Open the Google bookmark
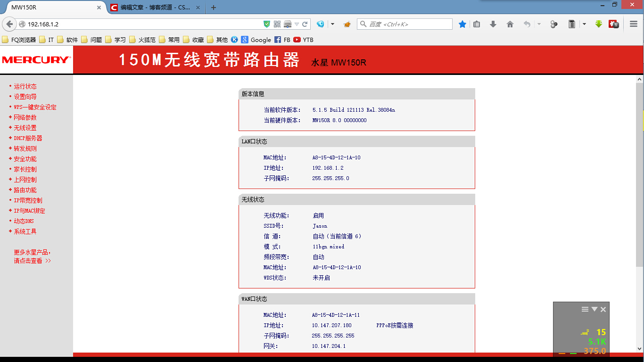 click(x=256, y=40)
